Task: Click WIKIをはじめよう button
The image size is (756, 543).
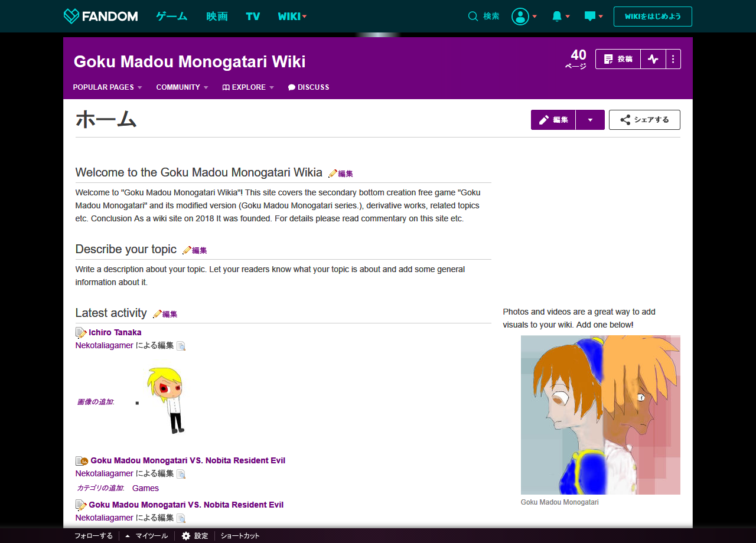Action: (x=653, y=17)
